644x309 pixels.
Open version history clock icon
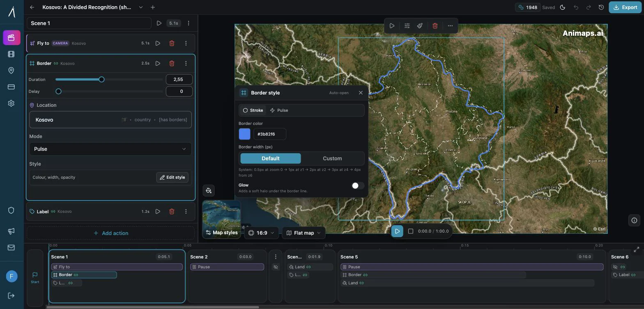click(601, 7)
